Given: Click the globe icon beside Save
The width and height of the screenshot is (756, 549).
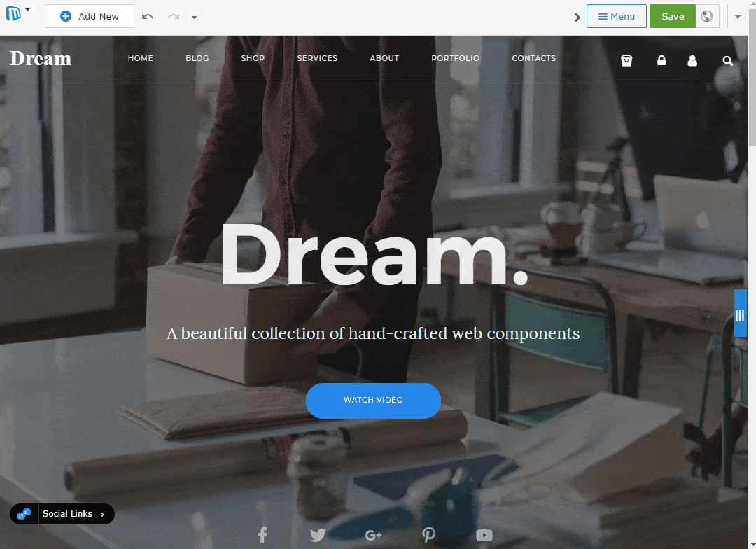Looking at the screenshot, I should tap(707, 16).
